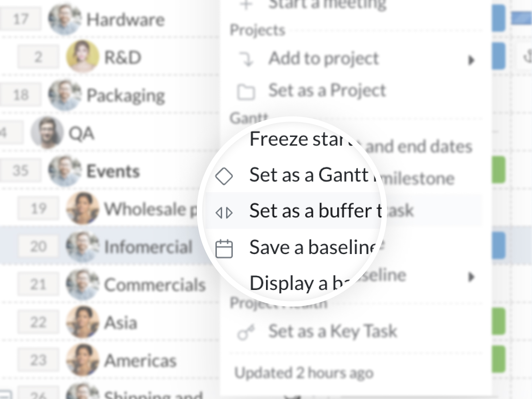Select Set as a Key Task entry
The width and height of the screenshot is (532, 399).
pyautogui.click(x=332, y=331)
